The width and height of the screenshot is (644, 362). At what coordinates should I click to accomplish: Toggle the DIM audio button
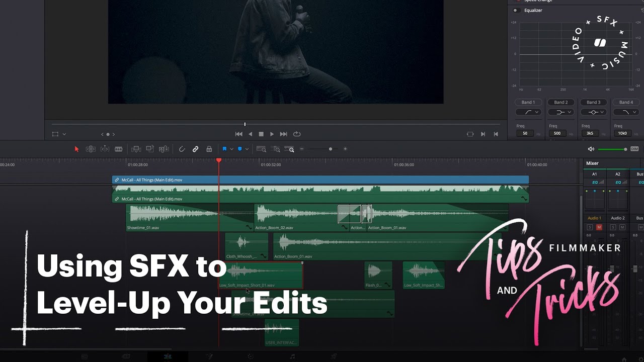click(x=634, y=149)
